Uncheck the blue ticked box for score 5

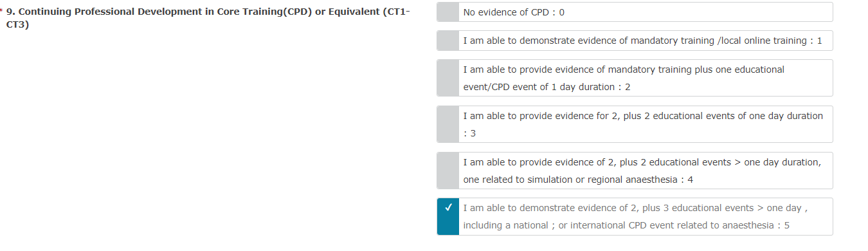(448, 217)
